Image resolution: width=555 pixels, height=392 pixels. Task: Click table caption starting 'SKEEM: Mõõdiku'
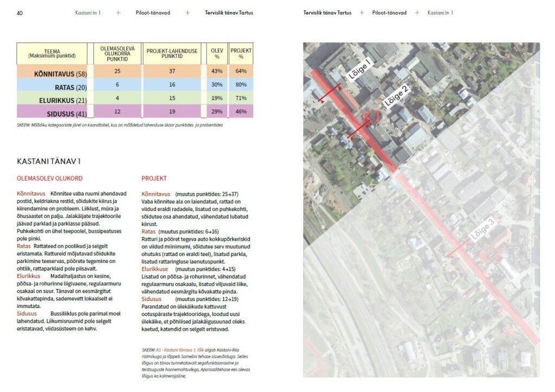(x=120, y=125)
